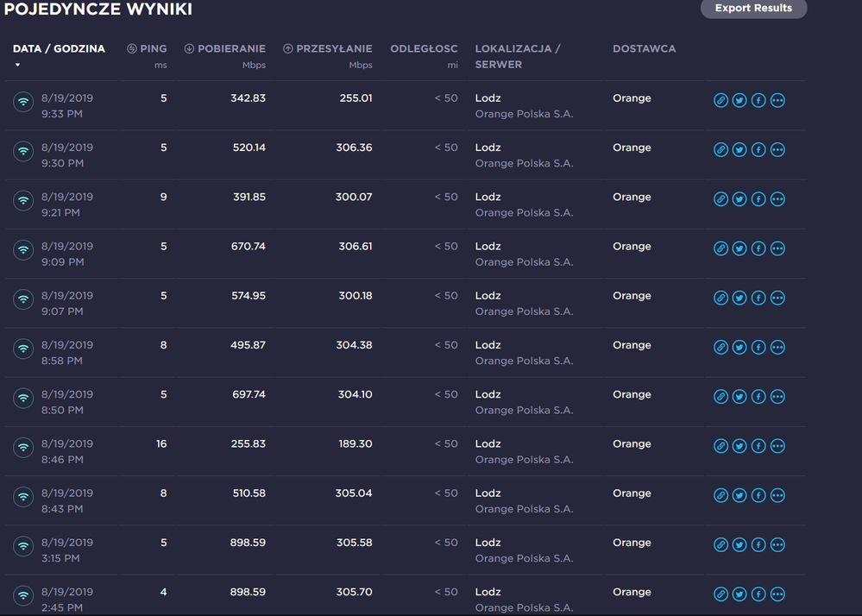This screenshot has width=862, height=616.
Task: Click Wi-Fi icon on 8:43 PM row
Action: [x=23, y=497]
